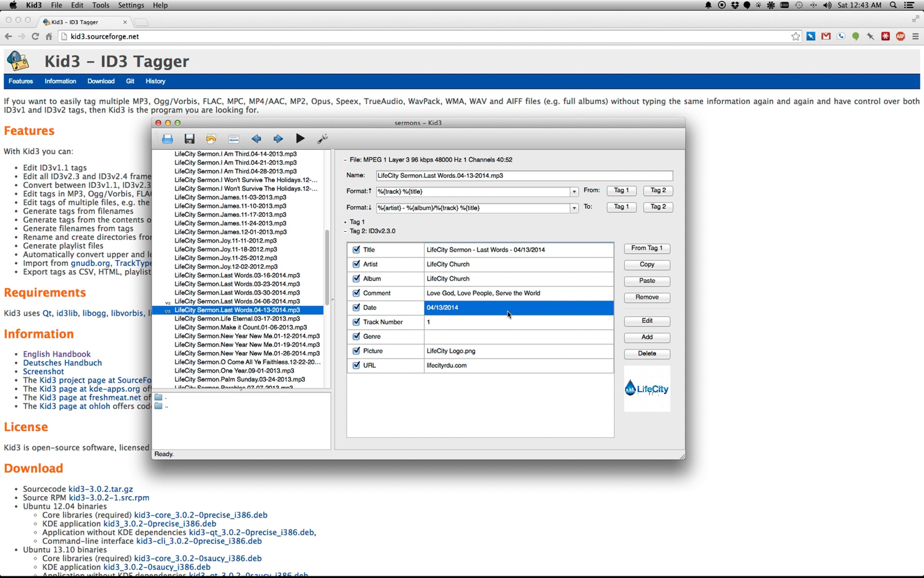924x578 pixels.
Task: Uncheck the Picture checkbox
Action: 356,351
